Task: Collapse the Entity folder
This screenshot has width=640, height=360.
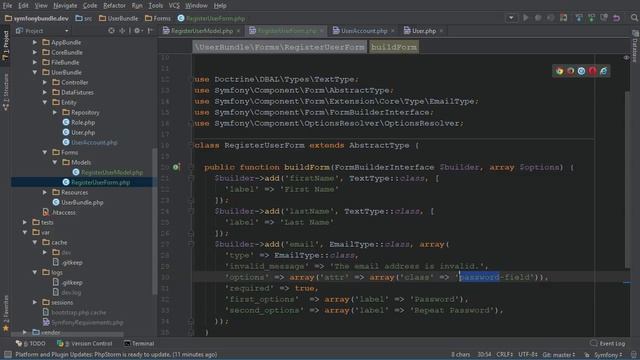Action: [45, 102]
